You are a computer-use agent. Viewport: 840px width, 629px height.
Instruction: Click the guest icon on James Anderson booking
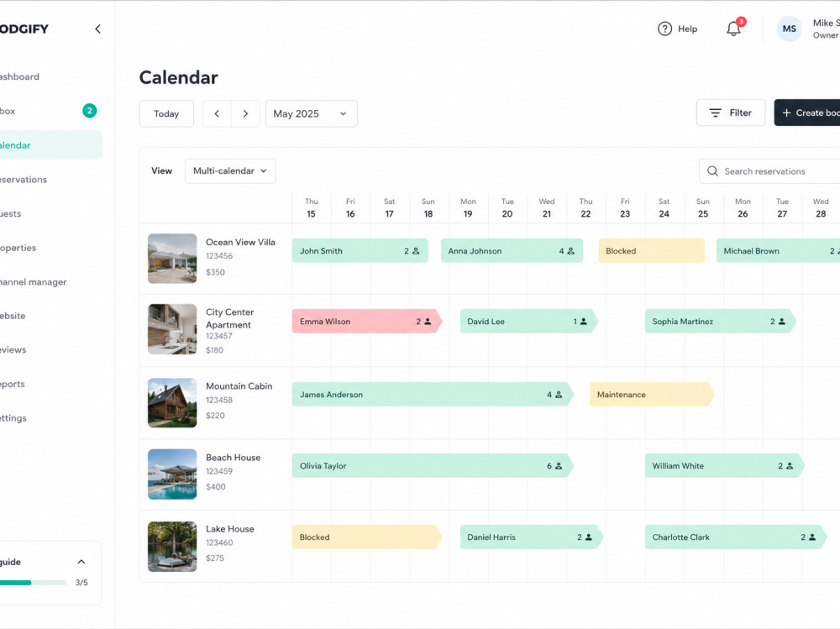[x=559, y=395]
